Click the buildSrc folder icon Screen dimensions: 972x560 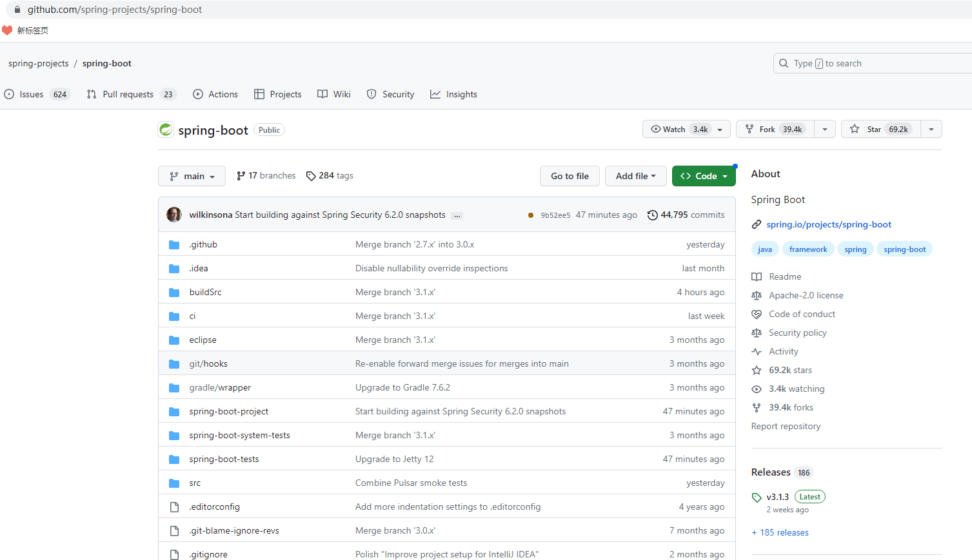(x=174, y=293)
